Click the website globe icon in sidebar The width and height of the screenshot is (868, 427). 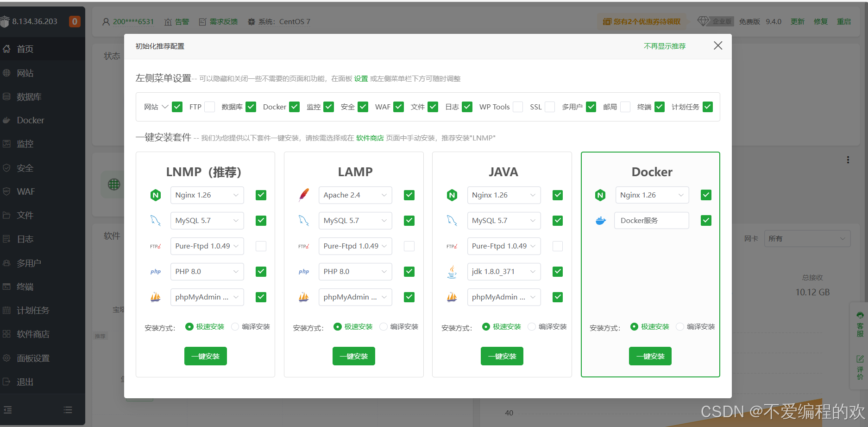click(x=6, y=73)
